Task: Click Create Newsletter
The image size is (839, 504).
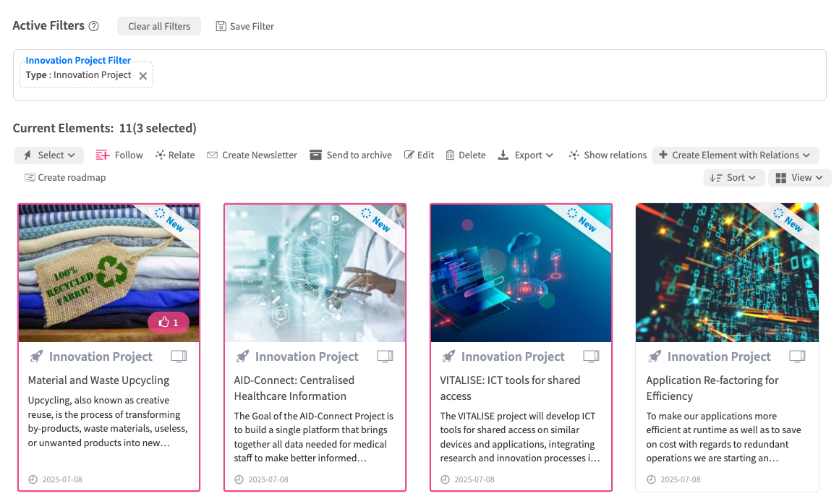Action: pos(252,155)
